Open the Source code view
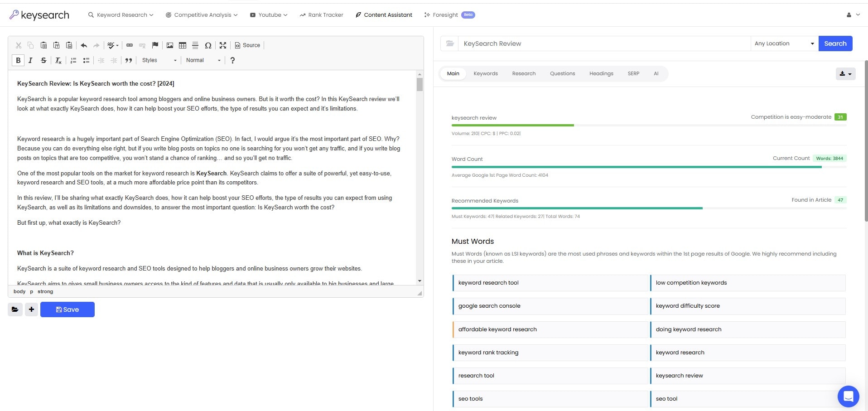This screenshot has width=868, height=411. point(247,45)
